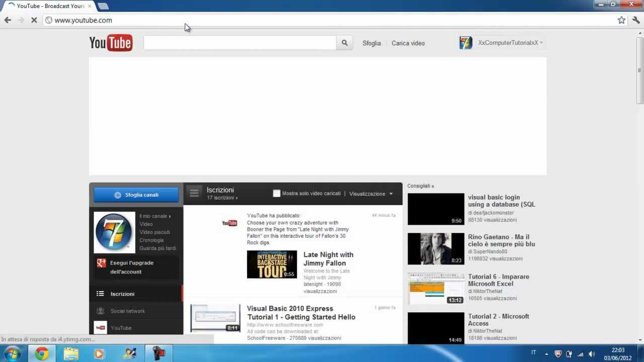Expand the 17 iscrizioni link
This screenshot has height=362, width=644.
coord(222,198)
